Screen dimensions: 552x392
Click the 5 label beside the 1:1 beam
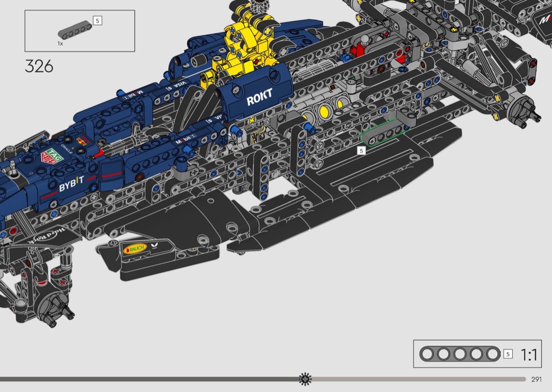tap(508, 354)
